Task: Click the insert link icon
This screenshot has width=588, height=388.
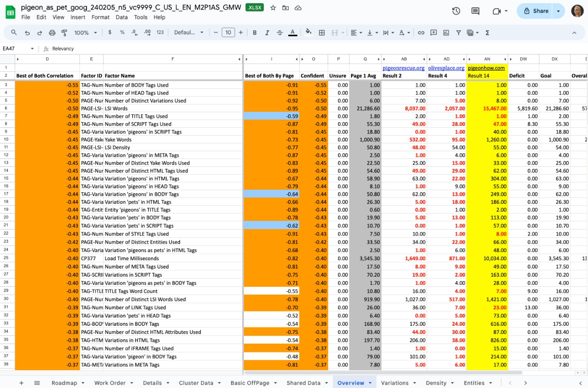Action: [421, 33]
